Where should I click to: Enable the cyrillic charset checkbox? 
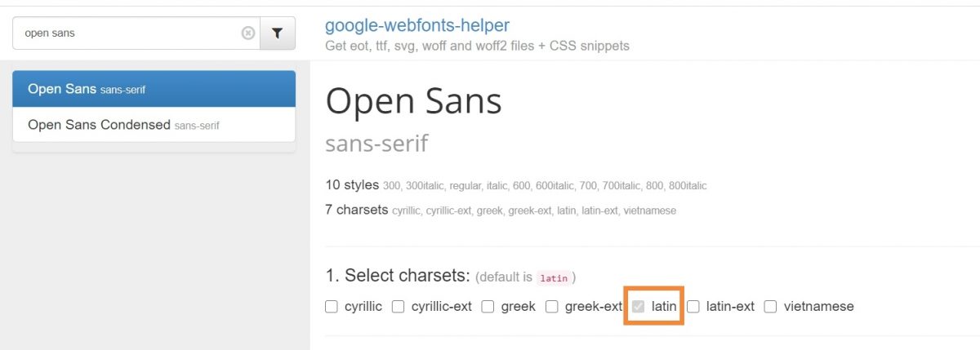(x=332, y=307)
